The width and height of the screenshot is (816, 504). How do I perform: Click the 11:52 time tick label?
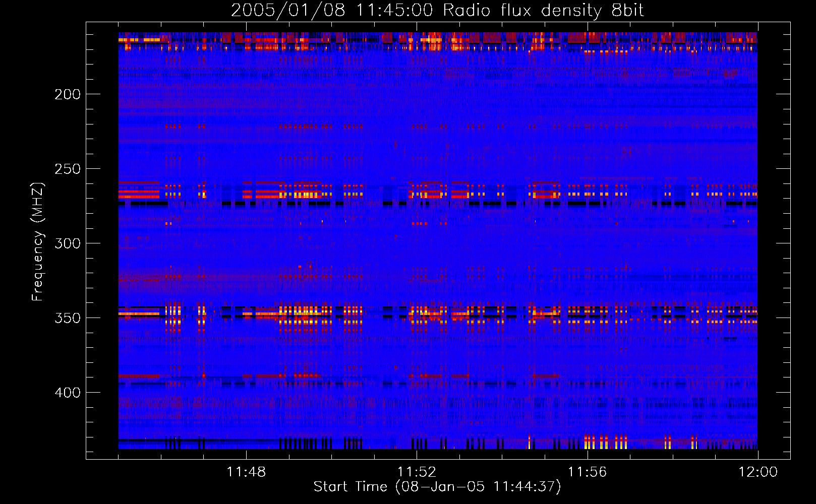pos(417,472)
